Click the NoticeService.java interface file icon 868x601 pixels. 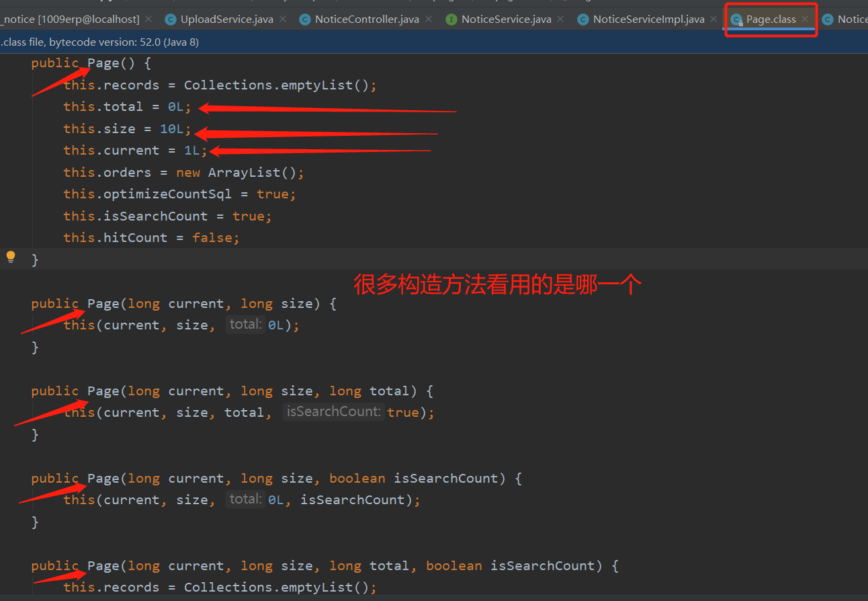[451, 19]
